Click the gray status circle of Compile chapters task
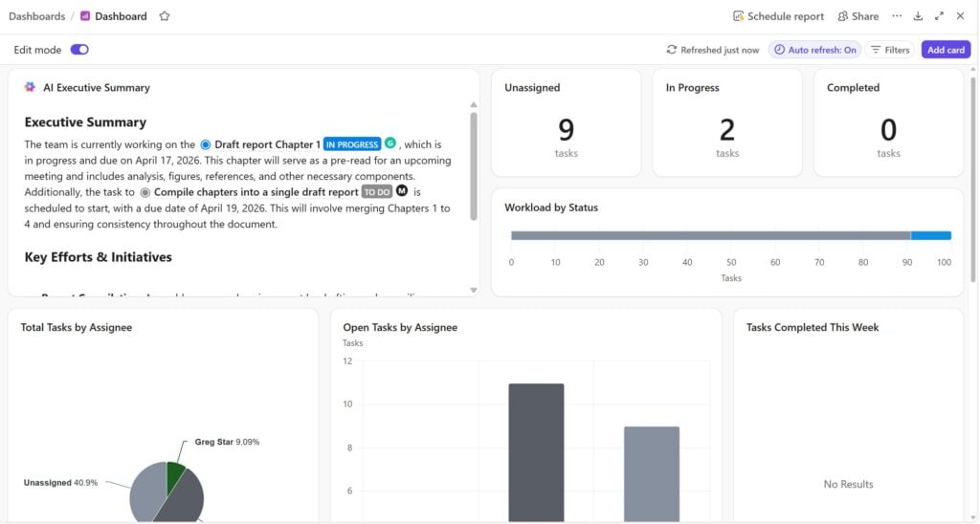This screenshot has height=524, width=980. 145,192
